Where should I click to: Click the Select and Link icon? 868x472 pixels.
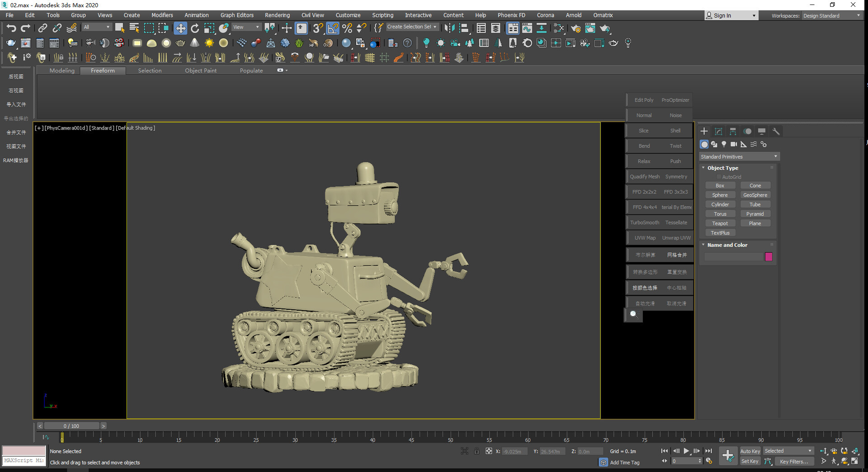42,28
